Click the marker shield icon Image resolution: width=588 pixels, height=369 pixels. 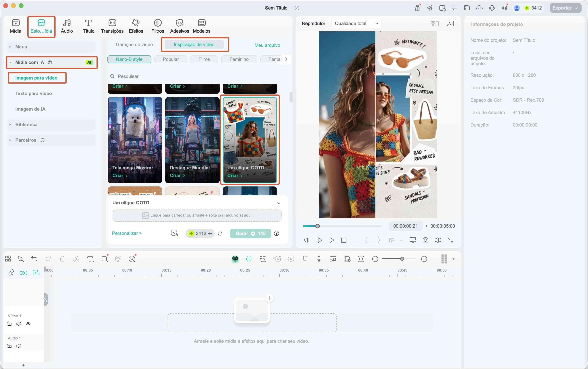pos(305,259)
